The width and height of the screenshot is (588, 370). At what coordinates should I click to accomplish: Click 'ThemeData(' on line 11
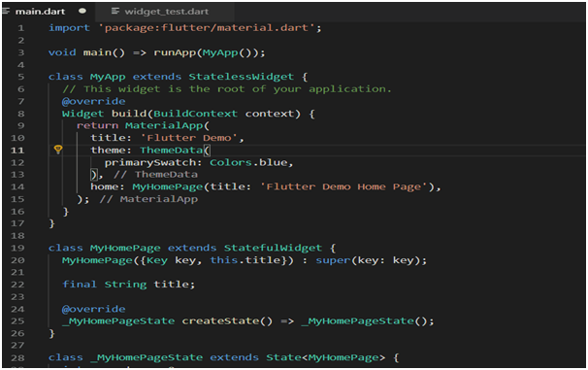point(175,151)
